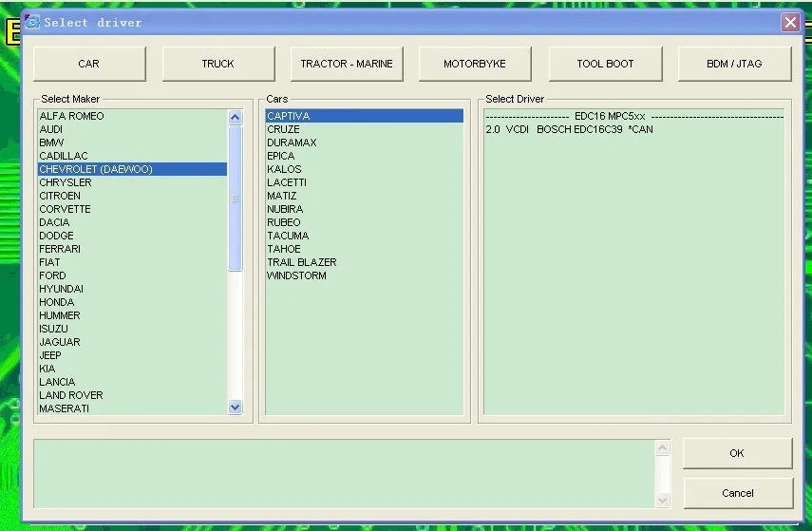The height and width of the screenshot is (531, 812).
Task: Select MATIZ in the Cars list
Action: coord(365,196)
